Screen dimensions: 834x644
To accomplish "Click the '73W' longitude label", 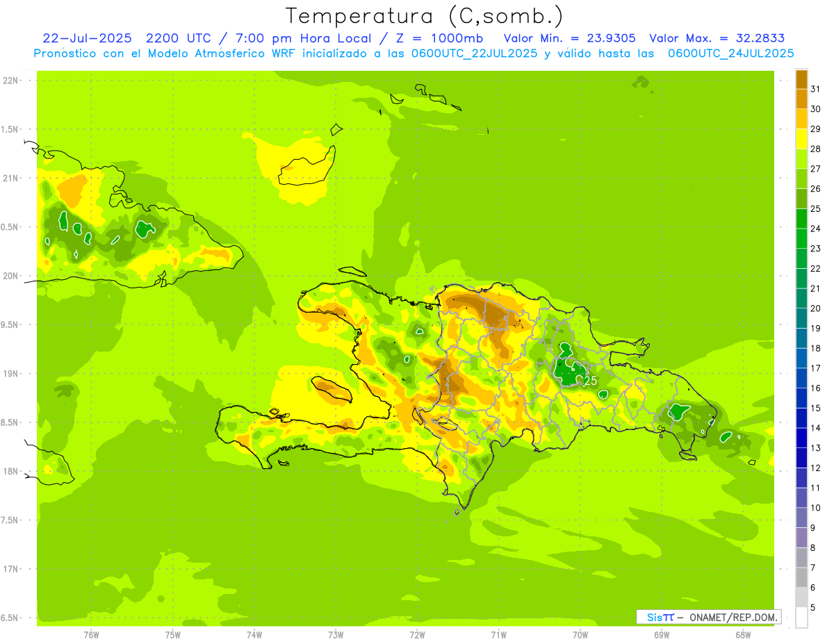I will 336,634.
